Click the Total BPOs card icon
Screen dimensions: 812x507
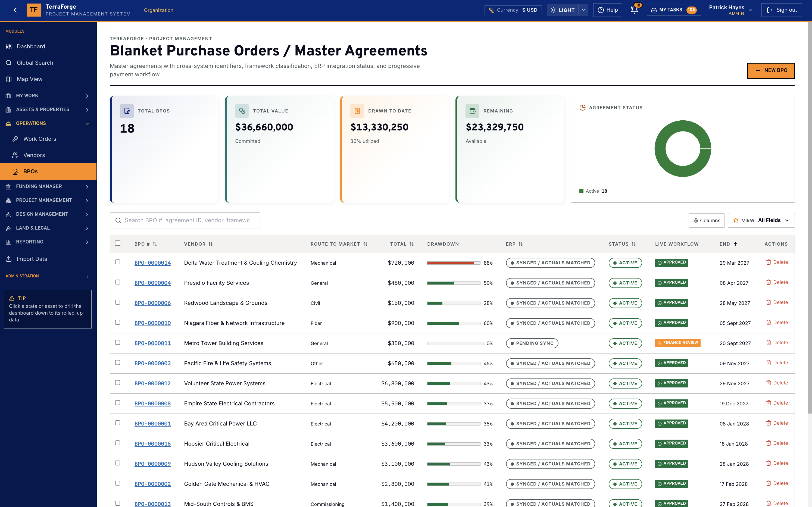pos(127,111)
